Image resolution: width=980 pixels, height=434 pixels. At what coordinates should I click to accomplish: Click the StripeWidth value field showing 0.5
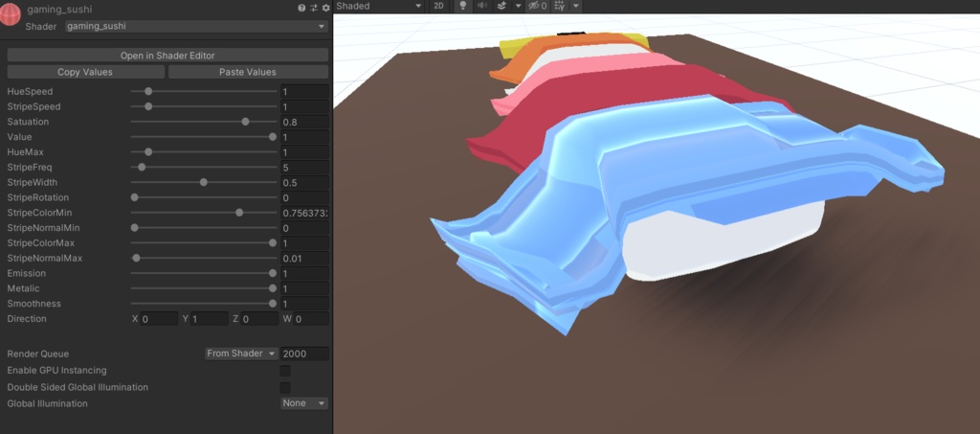coord(304,182)
